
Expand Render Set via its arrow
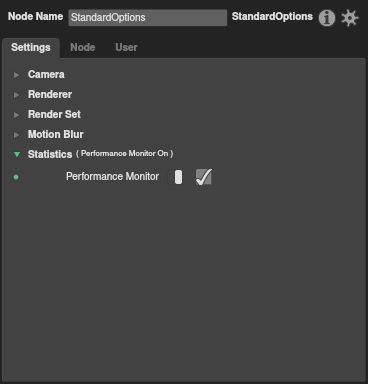[16, 115]
